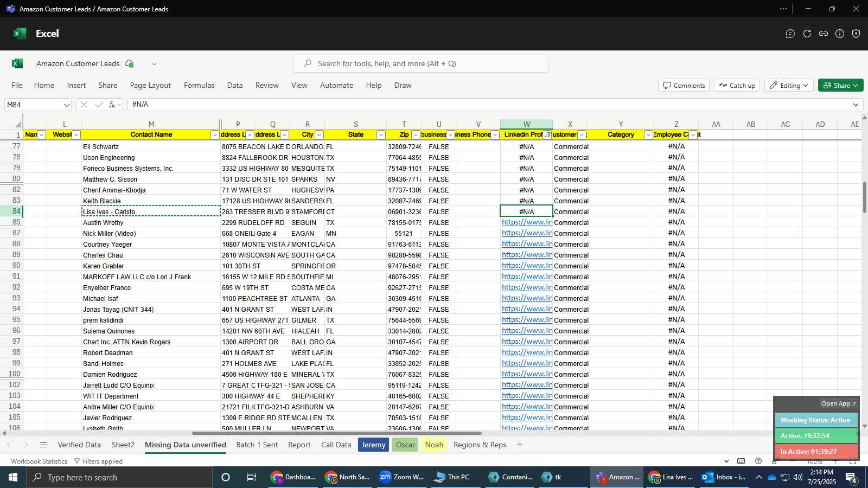Open the document title dropdown chevron

154,64
